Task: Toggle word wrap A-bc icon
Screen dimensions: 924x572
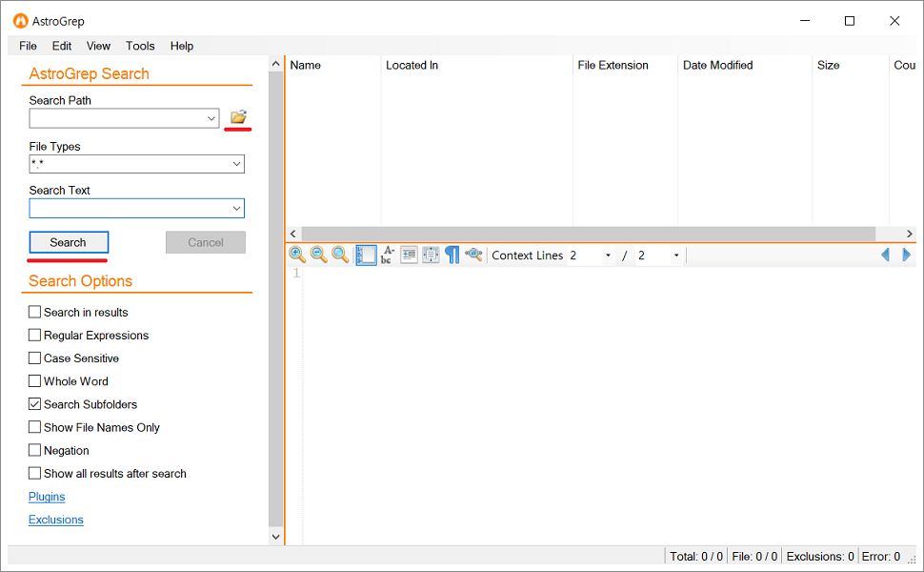Action: coord(387,255)
